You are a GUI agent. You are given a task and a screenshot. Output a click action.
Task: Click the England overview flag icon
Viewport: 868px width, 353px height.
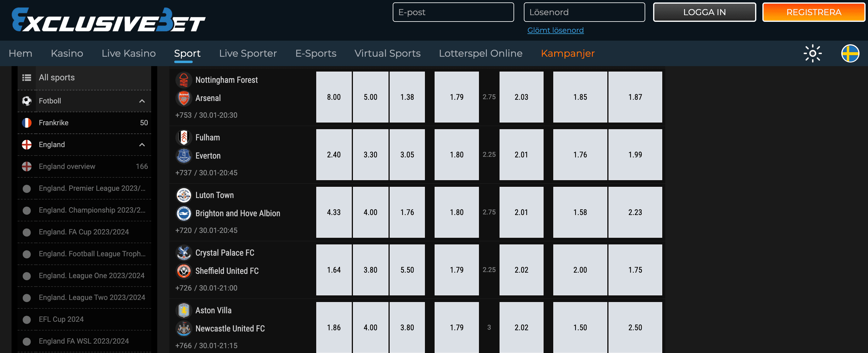tap(27, 166)
